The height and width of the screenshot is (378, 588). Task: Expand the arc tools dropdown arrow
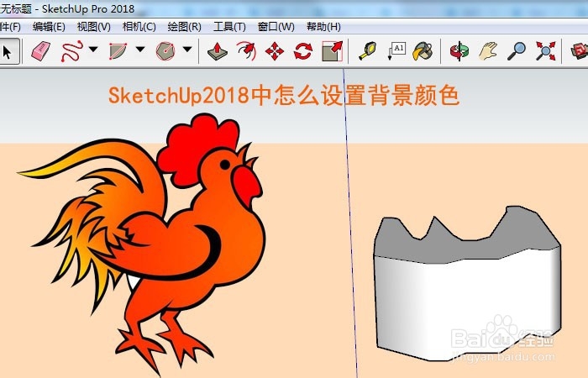tap(140, 49)
